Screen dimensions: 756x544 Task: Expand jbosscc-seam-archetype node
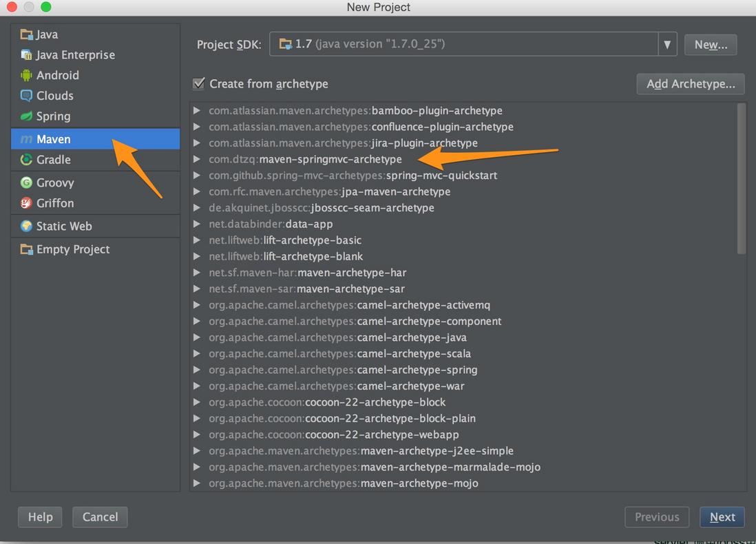click(197, 208)
